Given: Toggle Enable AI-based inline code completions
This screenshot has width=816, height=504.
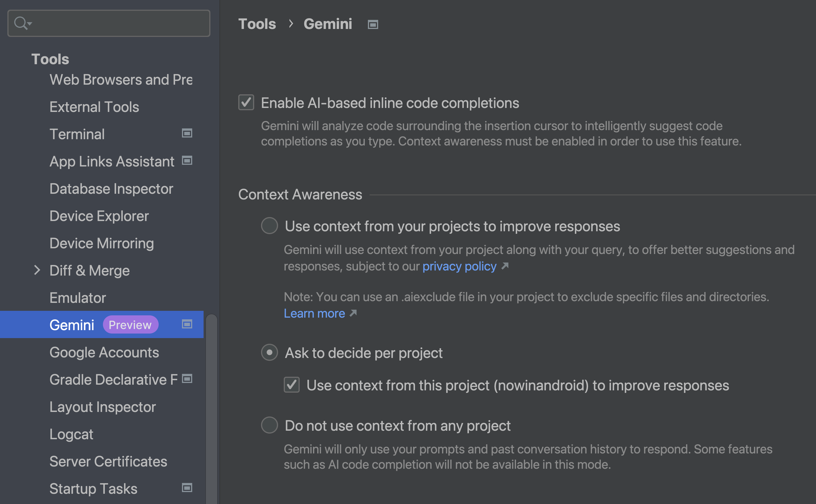Looking at the screenshot, I should 245,103.
